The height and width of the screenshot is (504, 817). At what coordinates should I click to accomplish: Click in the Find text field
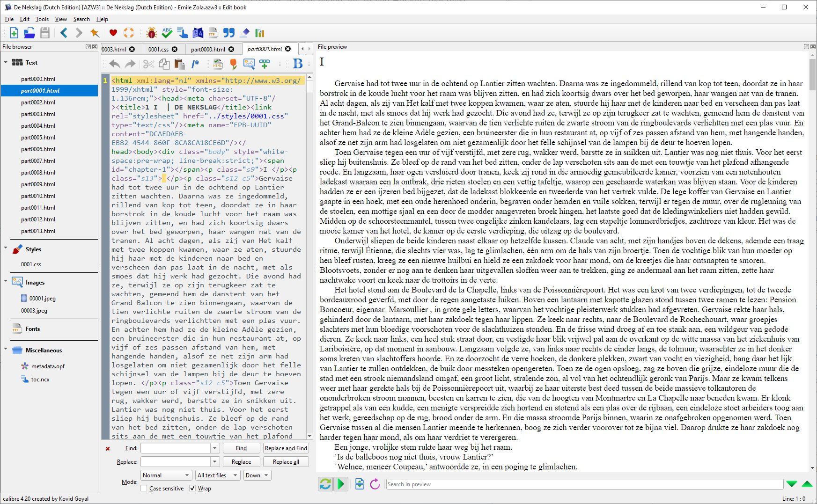coord(176,448)
